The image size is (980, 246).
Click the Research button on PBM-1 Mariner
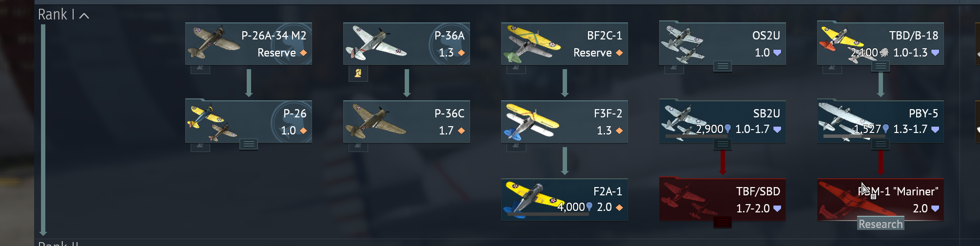[881, 224]
